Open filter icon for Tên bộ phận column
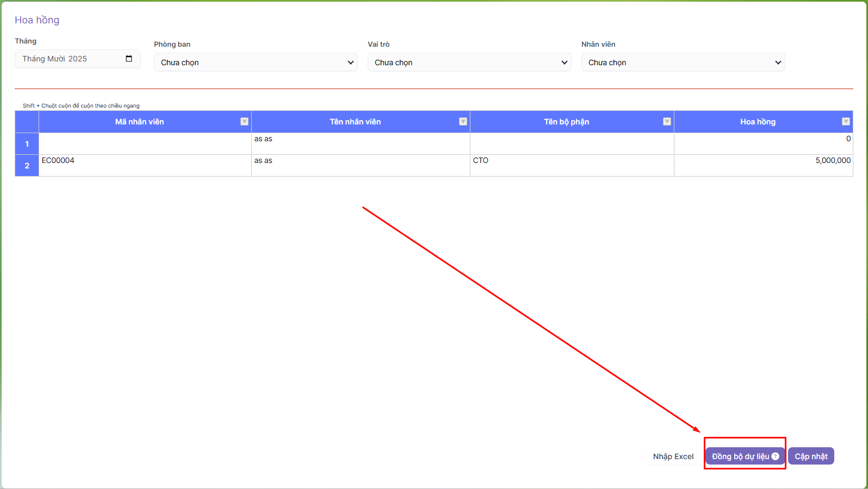The height and width of the screenshot is (489, 868). tap(667, 122)
